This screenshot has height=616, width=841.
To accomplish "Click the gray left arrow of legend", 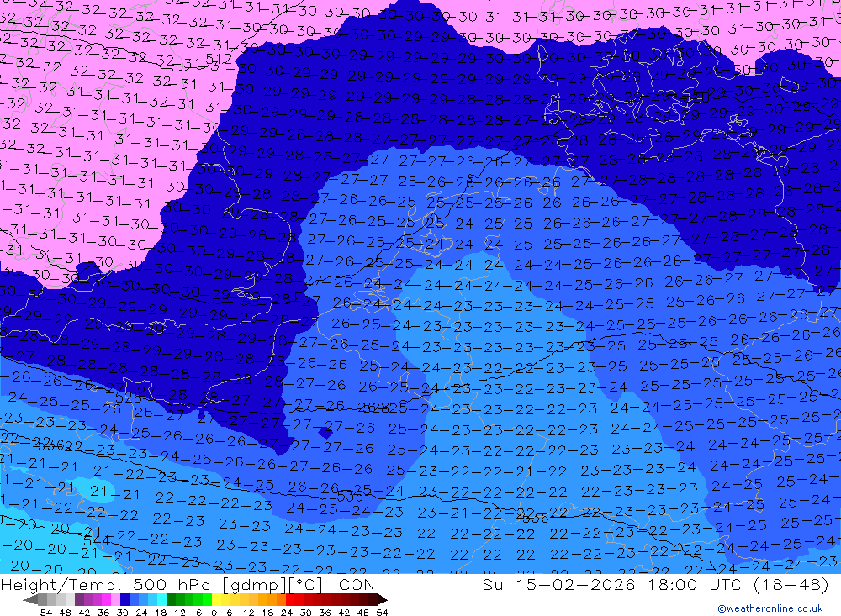I will click(x=31, y=599).
